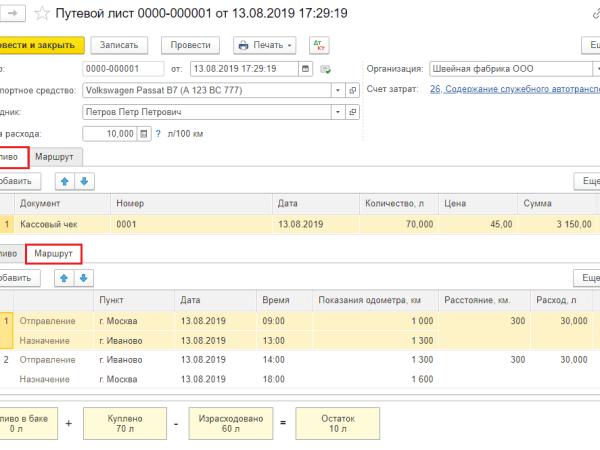Open calendar picker next to document date
600x450 pixels.
click(305, 69)
